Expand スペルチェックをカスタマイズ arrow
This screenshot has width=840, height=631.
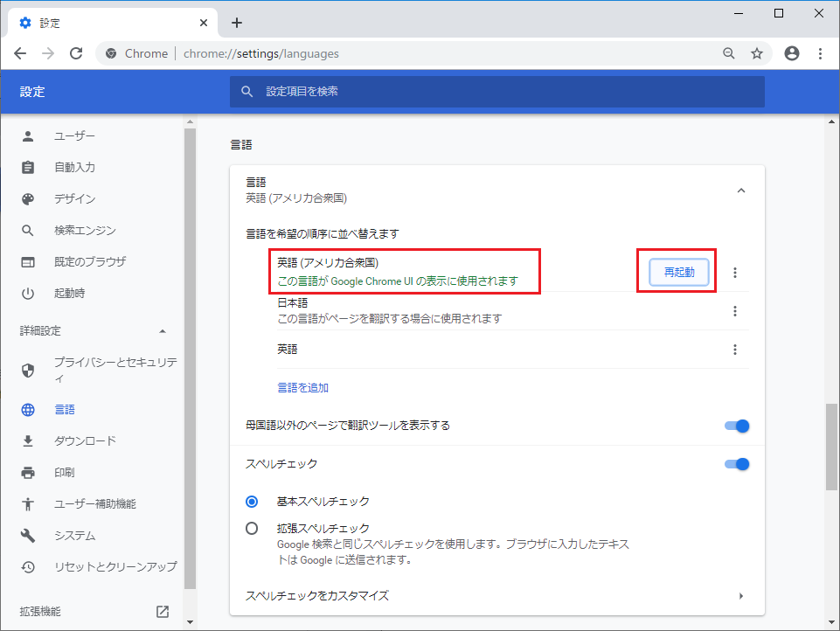[741, 596]
